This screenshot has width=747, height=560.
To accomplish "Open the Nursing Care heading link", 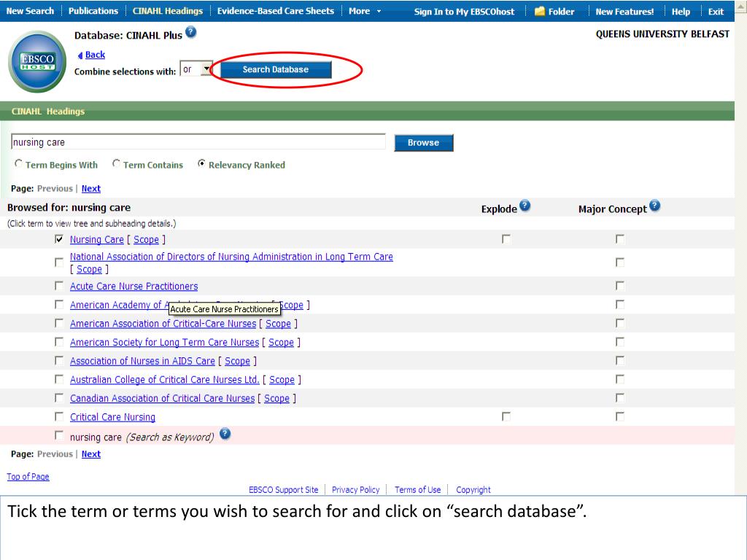I will (97, 239).
